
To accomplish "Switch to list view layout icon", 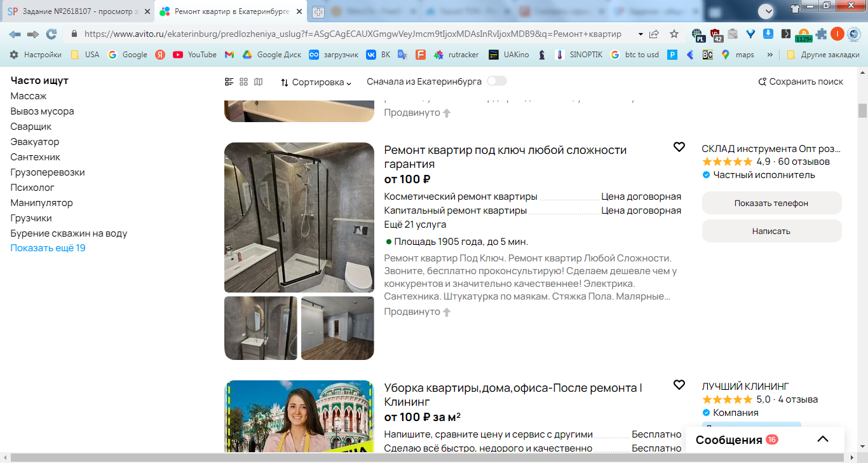I will (x=229, y=82).
